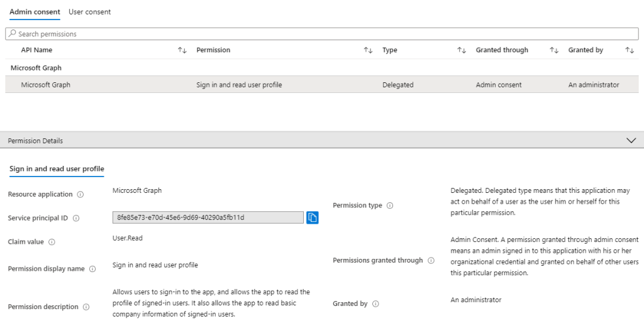644x328 pixels.
Task: Show info for Permissions granted through
Action: click(431, 261)
